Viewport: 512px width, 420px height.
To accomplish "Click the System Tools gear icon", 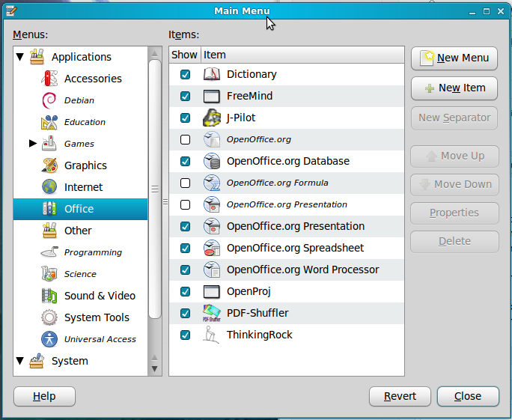I will [49, 317].
